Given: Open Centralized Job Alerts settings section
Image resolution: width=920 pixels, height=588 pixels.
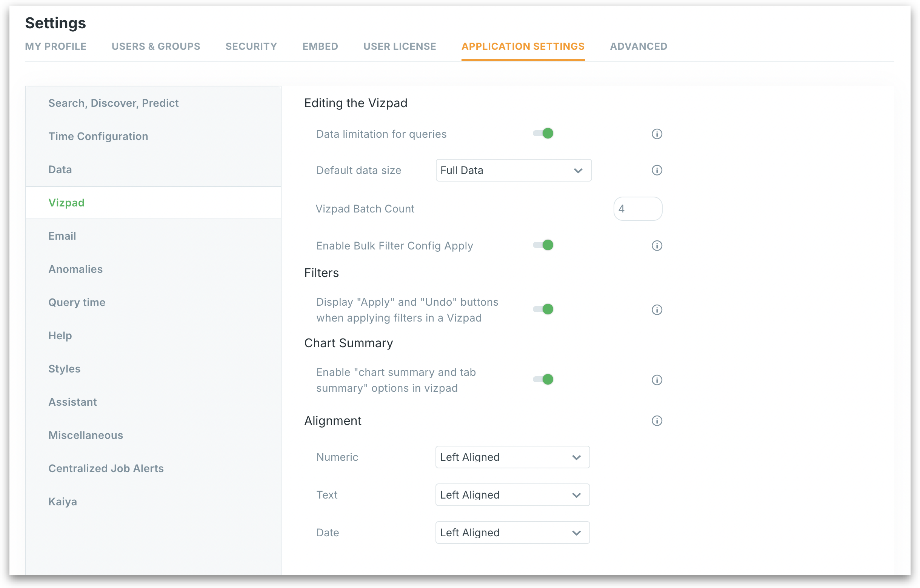Looking at the screenshot, I should [x=106, y=469].
